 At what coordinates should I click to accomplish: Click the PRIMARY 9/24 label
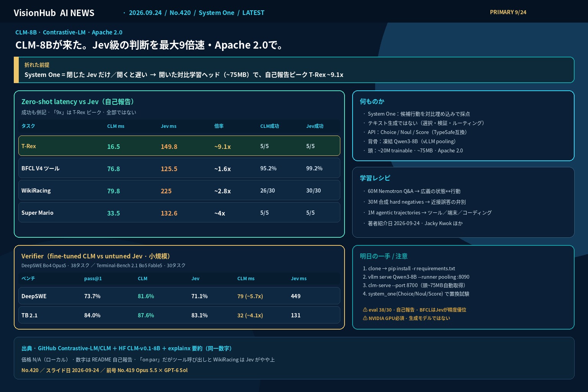click(x=508, y=12)
